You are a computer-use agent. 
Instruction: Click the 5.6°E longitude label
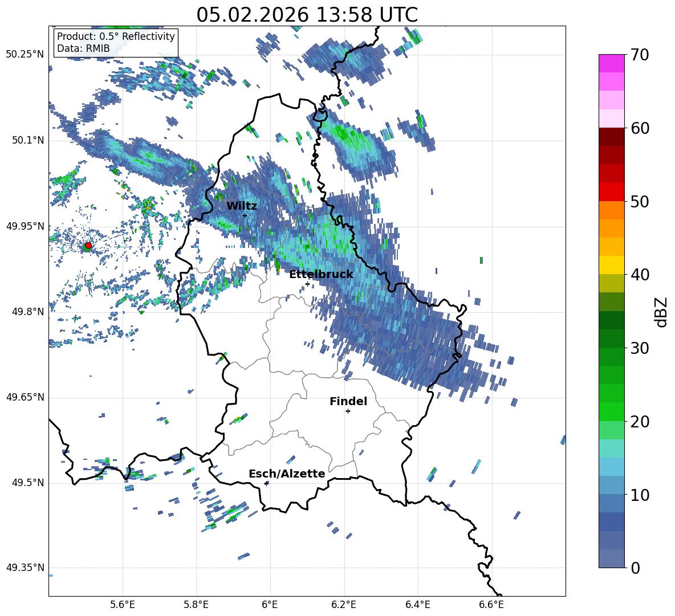[123, 605]
